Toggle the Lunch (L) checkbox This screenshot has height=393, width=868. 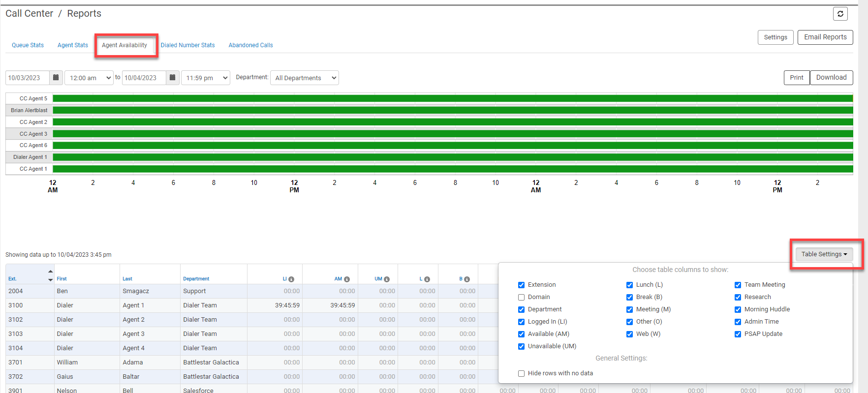[x=629, y=285]
